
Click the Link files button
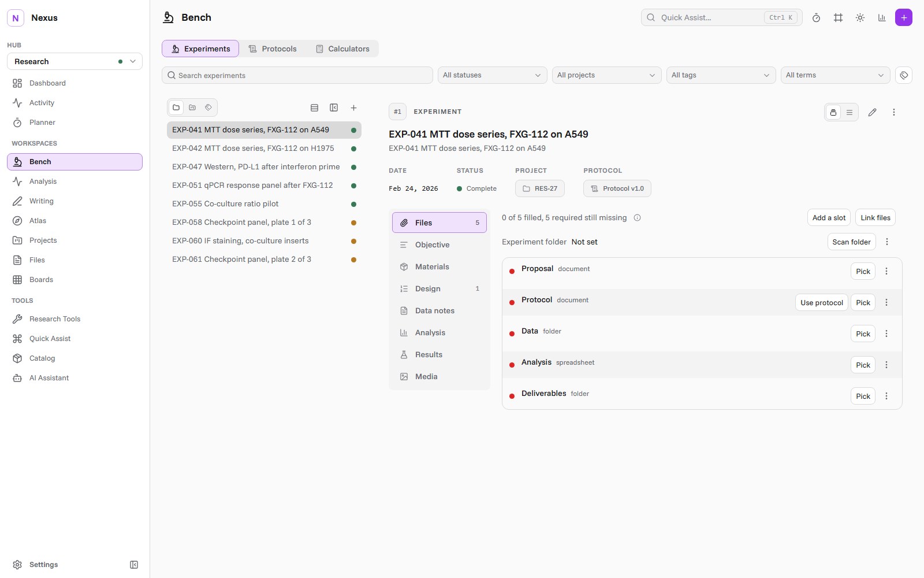875,218
